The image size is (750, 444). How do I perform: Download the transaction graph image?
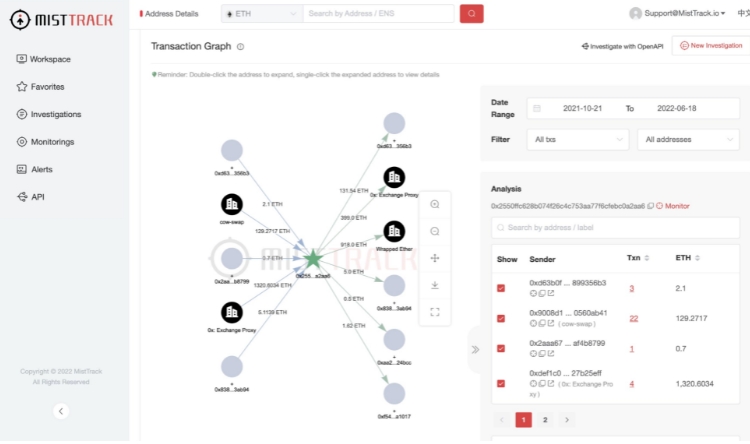[434, 285]
